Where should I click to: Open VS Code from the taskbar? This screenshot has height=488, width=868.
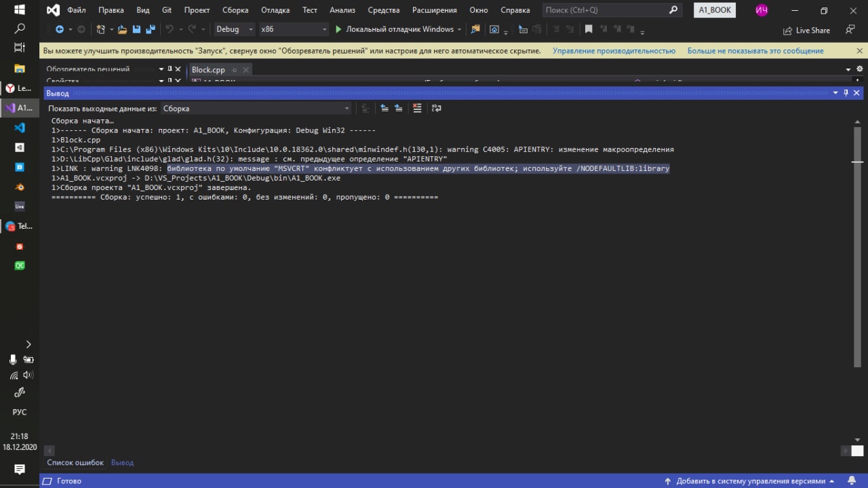coord(19,127)
